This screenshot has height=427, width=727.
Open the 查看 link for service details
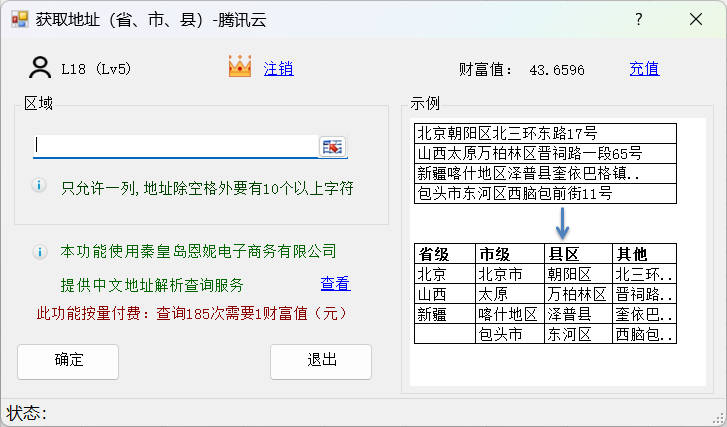(x=335, y=284)
